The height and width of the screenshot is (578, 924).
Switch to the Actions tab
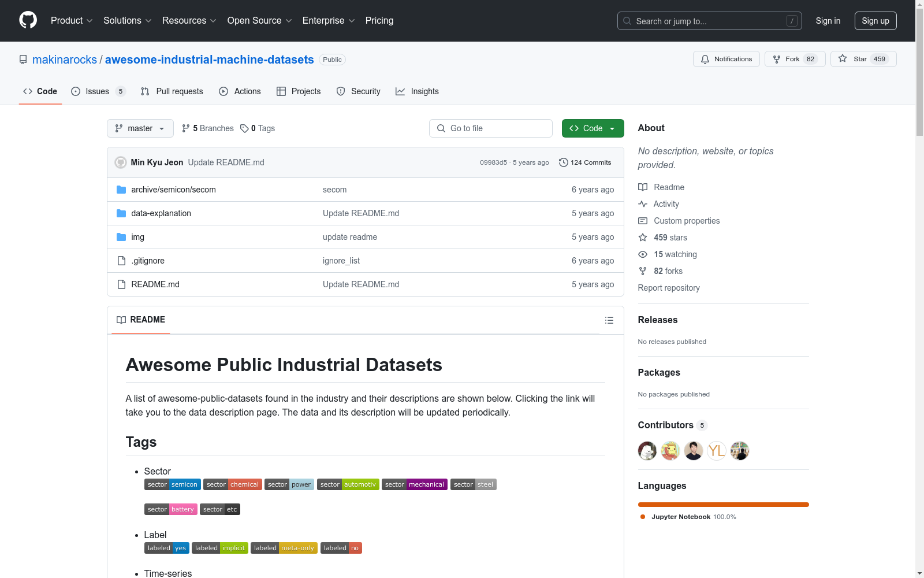240,91
